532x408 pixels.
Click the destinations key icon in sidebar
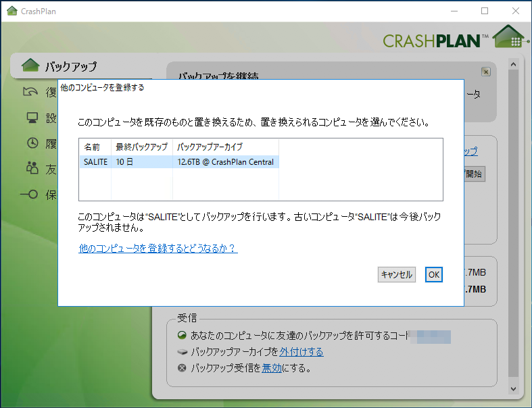click(29, 195)
